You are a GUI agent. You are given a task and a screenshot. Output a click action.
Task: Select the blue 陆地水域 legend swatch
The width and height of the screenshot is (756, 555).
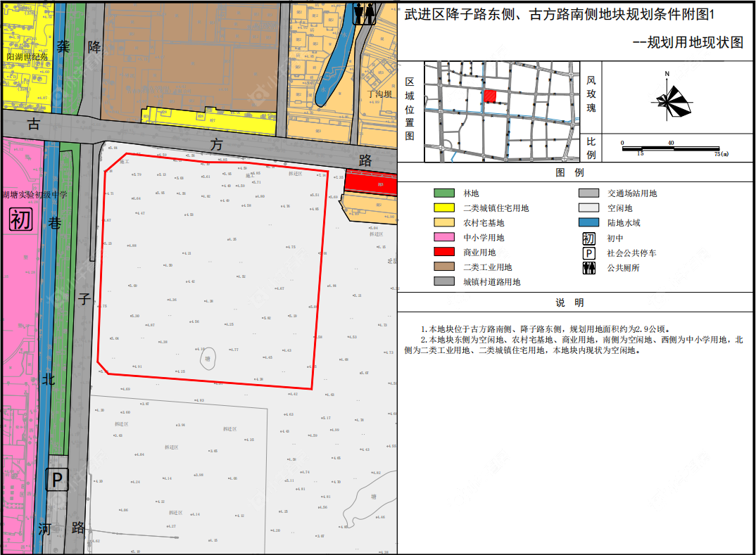(x=588, y=223)
